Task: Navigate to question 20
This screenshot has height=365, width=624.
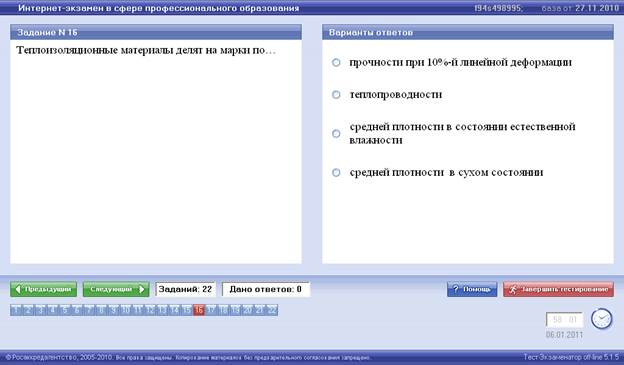Action: coord(248,310)
